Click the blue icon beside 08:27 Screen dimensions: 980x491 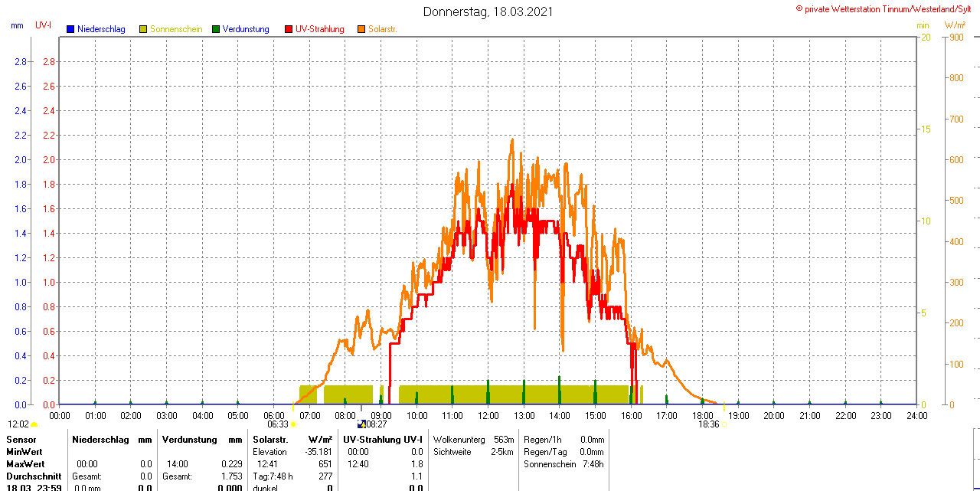pos(361,424)
